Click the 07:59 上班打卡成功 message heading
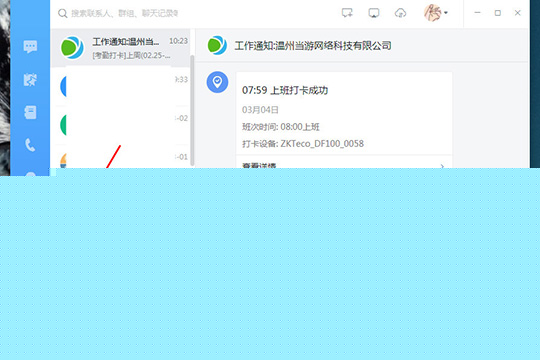 tap(285, 90)
